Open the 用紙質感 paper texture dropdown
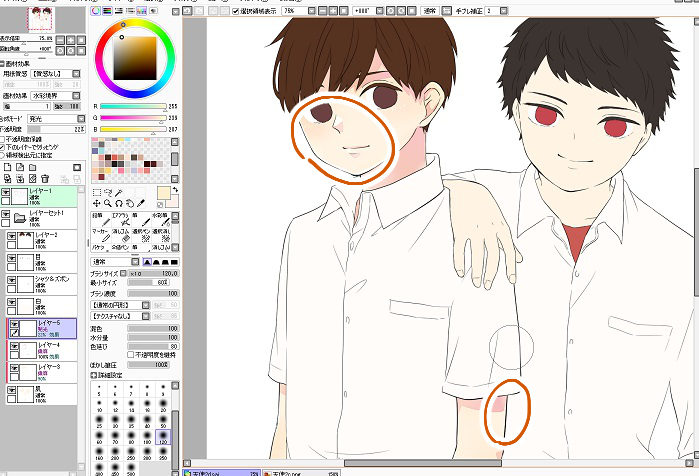699x476 pixels. tap(55, 74)
